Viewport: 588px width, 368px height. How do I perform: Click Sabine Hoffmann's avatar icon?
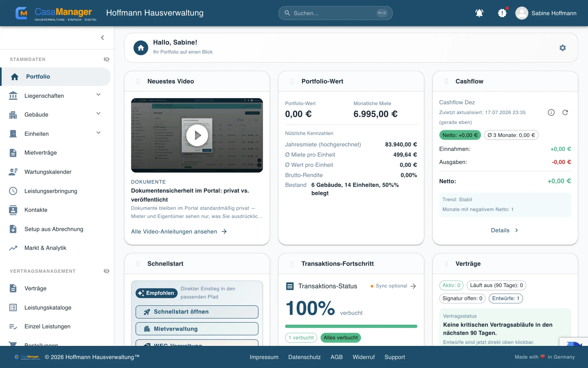click(x=522, y=13)
